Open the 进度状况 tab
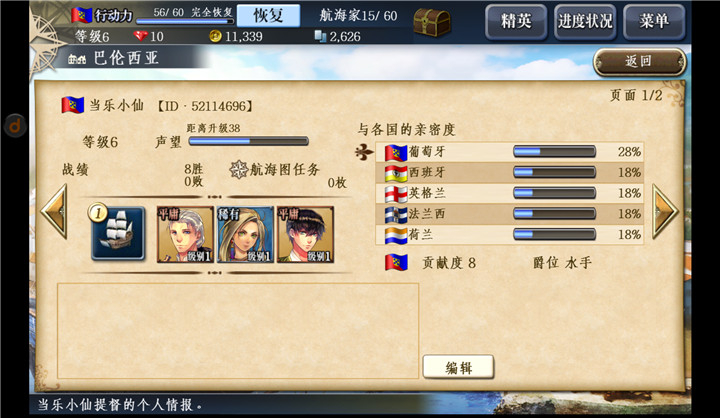Screen dimensions: 720x418 click(585, 21)
